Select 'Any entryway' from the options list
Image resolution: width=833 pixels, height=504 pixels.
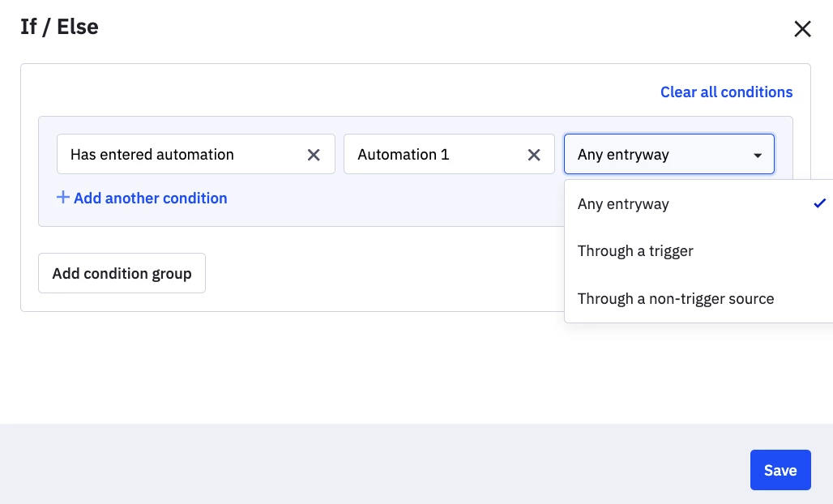[x=624, y=204]
